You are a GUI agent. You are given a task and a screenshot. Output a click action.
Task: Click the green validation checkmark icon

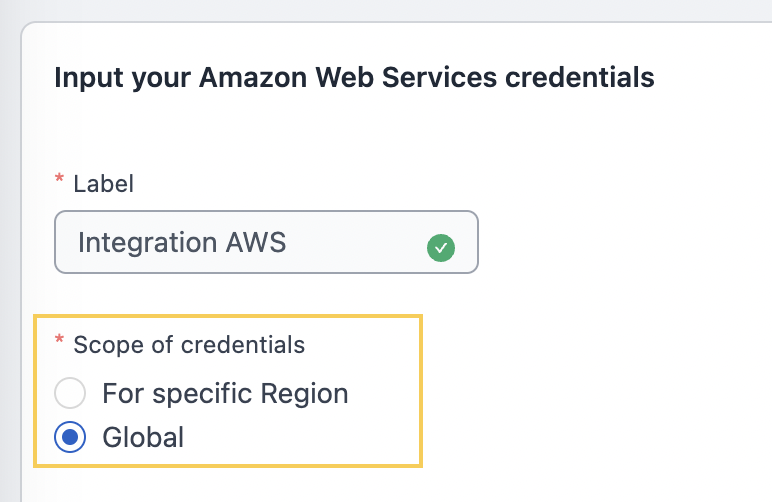(x=441, y=248)
